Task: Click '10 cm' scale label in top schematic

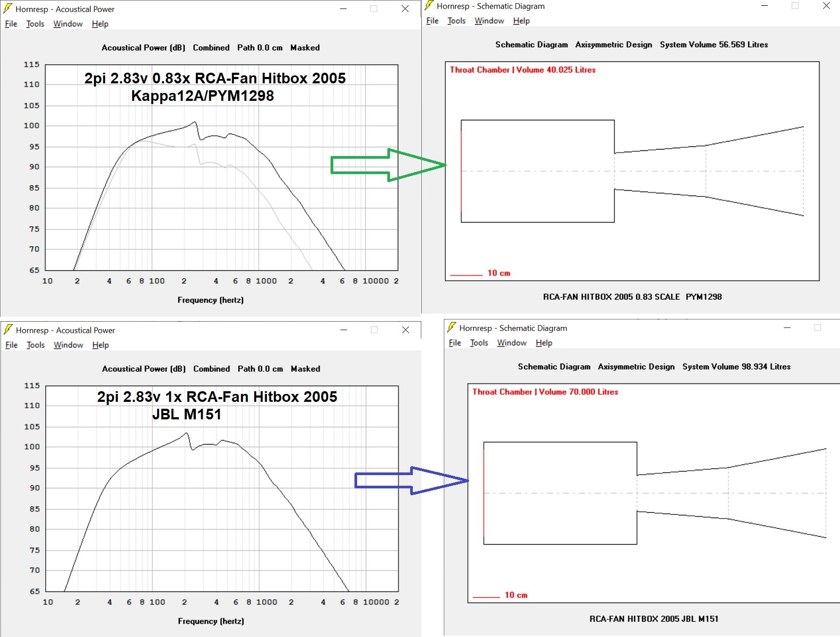Action: pyautogui.click(x=499, y=273)
